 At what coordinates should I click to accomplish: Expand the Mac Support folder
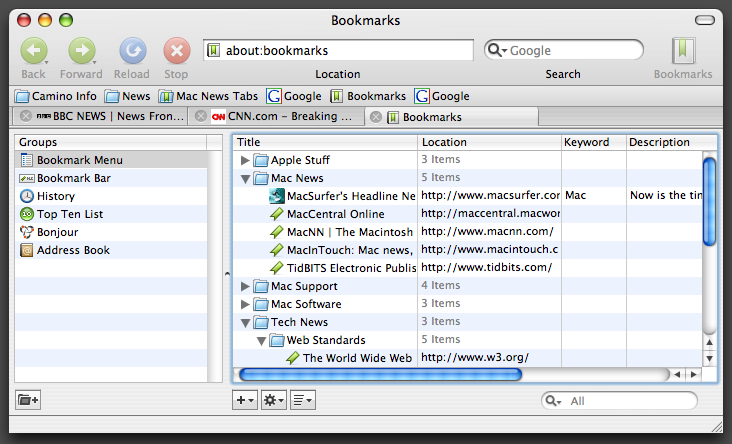point(245,286)
